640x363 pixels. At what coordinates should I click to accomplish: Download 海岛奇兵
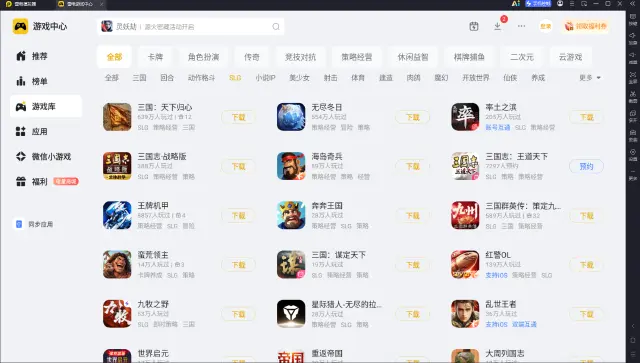point(413,166)
